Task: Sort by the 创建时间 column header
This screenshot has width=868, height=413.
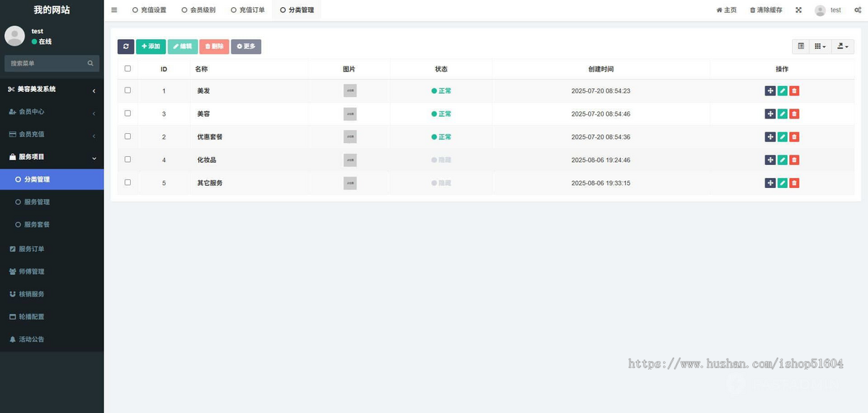Action: [601, 69]
